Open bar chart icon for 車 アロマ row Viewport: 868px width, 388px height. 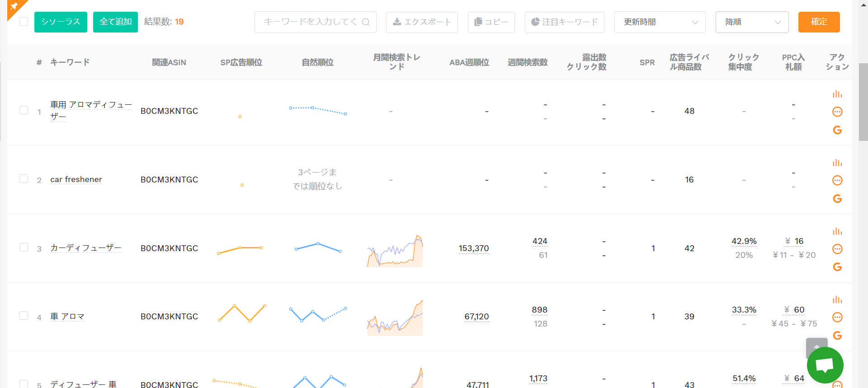[837, 299]
